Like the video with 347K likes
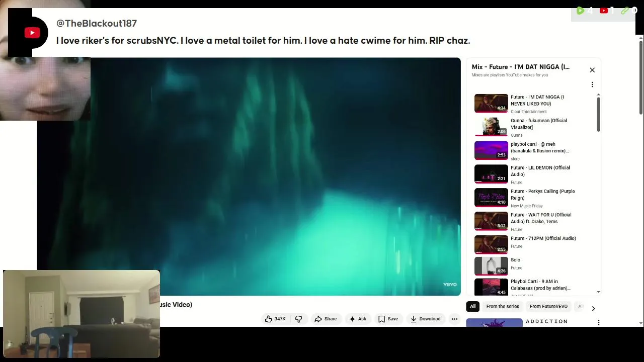This screenshot has height=362, width=644. tap(275, 319)
